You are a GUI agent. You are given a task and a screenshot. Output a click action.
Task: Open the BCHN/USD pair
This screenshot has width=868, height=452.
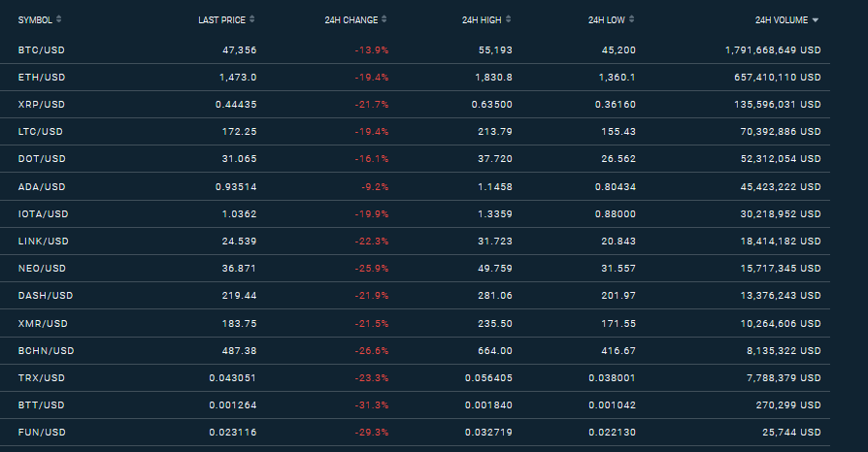pos(46,350)
